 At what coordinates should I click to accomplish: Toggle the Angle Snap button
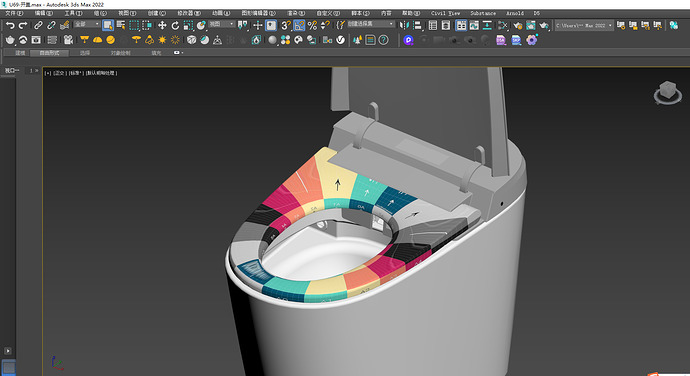coord(299,26)
